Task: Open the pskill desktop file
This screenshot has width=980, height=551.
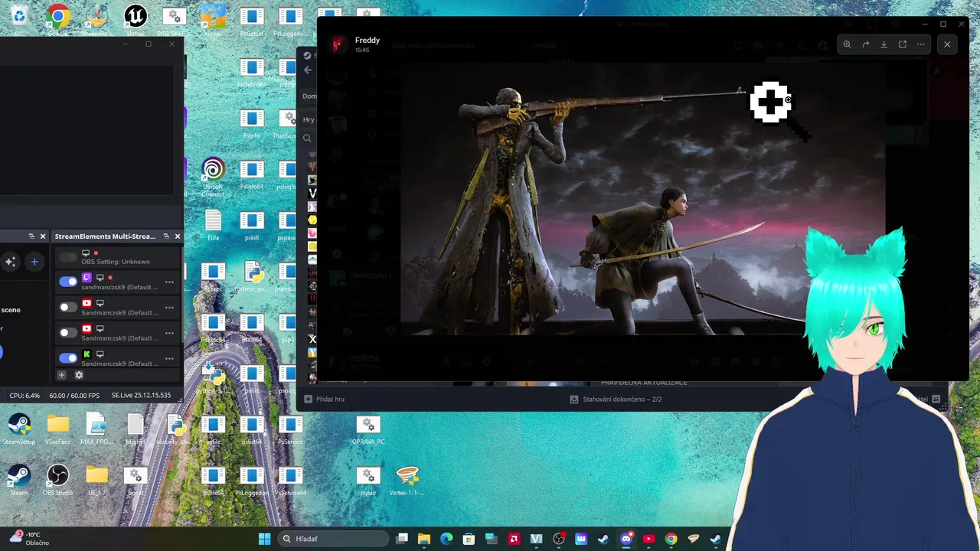Action: coord(251,226)
